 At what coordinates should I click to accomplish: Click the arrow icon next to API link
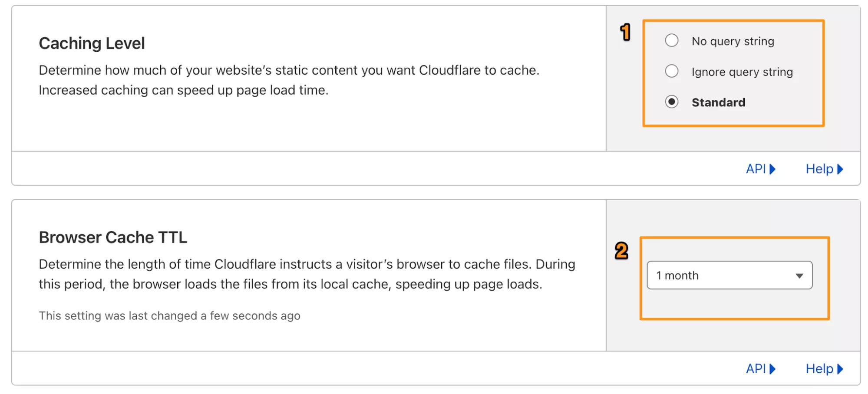(772, 169)
